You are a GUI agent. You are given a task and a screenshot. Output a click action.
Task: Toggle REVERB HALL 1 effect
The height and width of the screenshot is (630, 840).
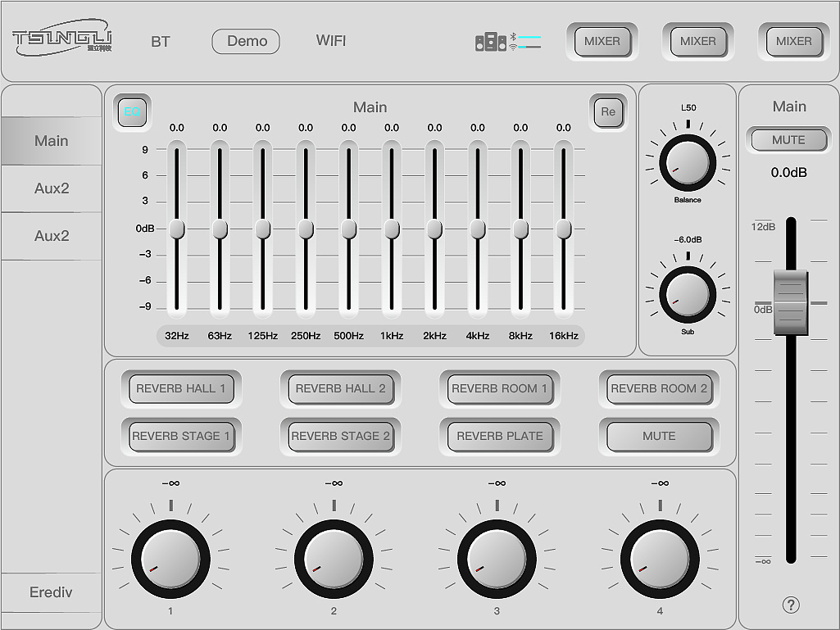181,389
